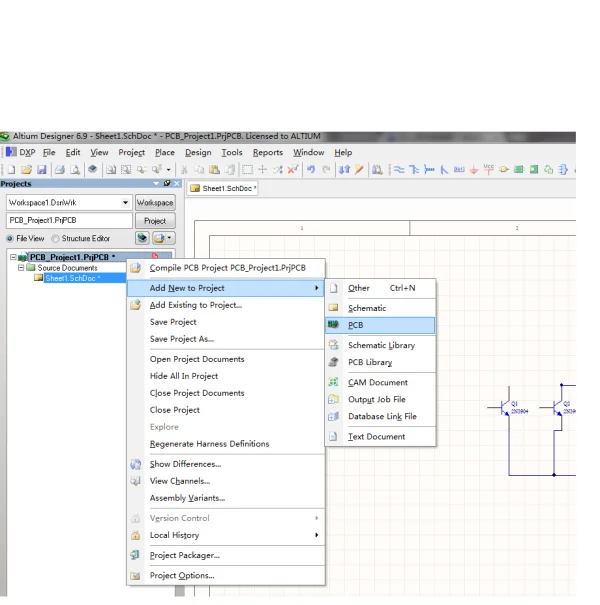This screenshot has width=600, height=605.
Task: Choose PCB Library from the submenu
Action: tap(380, 362)
